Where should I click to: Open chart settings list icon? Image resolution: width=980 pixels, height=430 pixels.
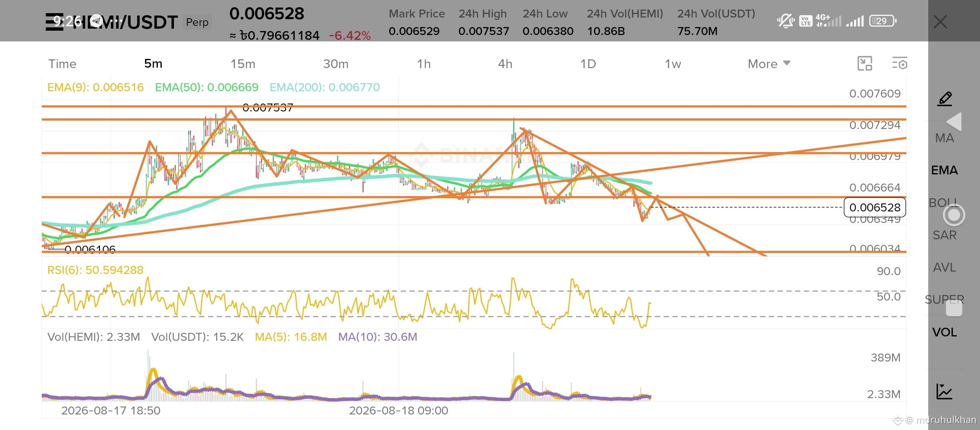pos(899,64)
